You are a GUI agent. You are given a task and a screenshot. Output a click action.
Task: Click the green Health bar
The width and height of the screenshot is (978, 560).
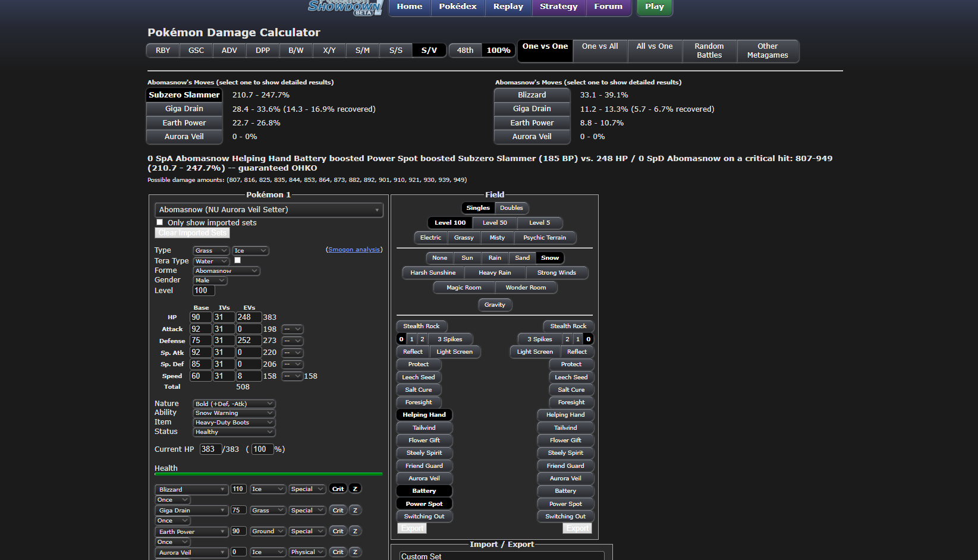pos(268,474)
